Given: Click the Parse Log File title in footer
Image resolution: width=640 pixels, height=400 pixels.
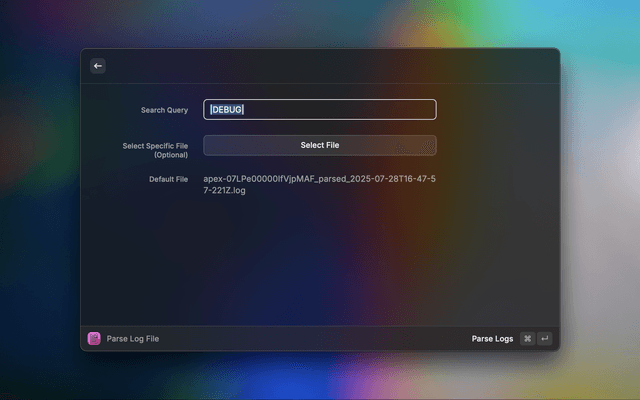Looking at the screenshot, I should pyautogui.click(x=133, y=339).
